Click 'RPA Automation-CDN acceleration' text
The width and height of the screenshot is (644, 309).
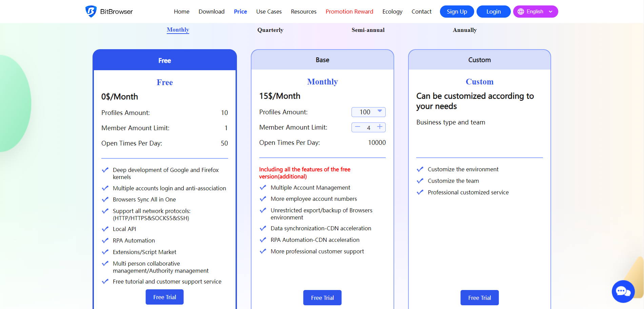(315, 240)
